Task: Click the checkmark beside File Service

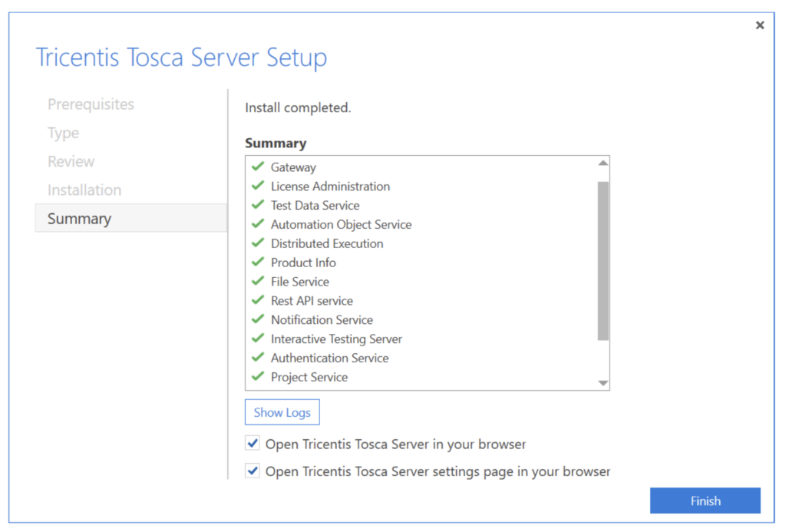Action: tap(258, 281)
